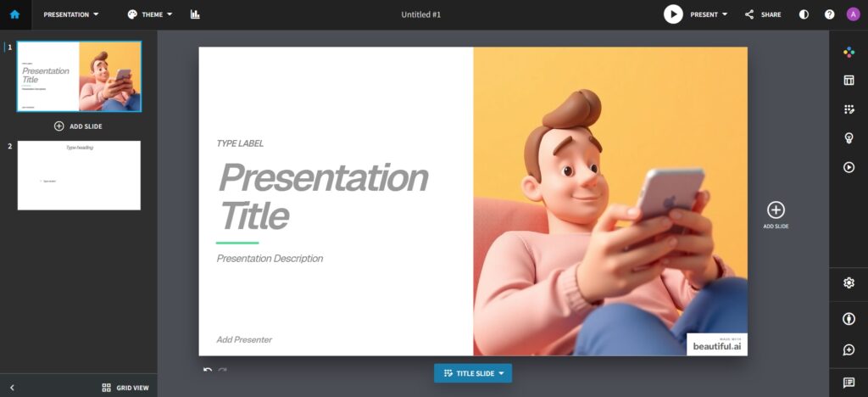
Task: Click the Share button
Action: click(x=763, y=14)
